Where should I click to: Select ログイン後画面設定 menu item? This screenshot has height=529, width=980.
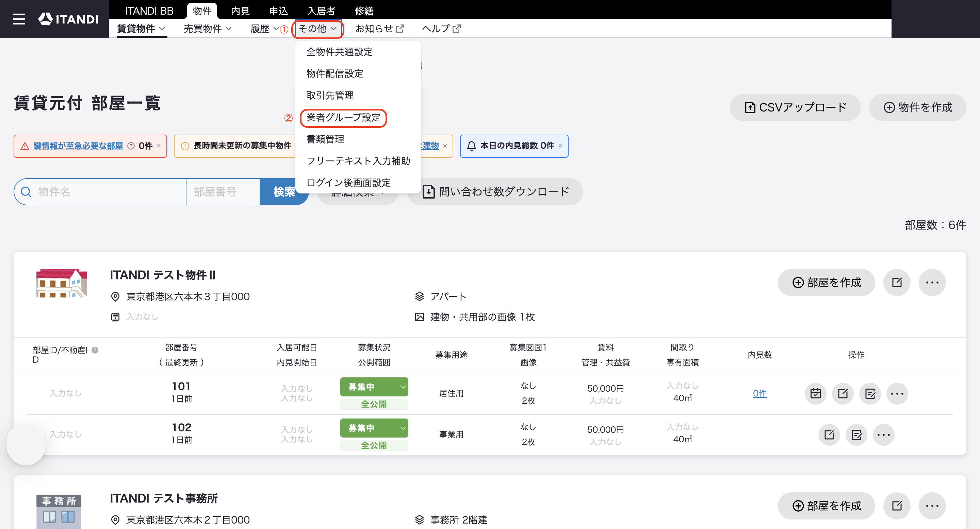tap(348, 183)
